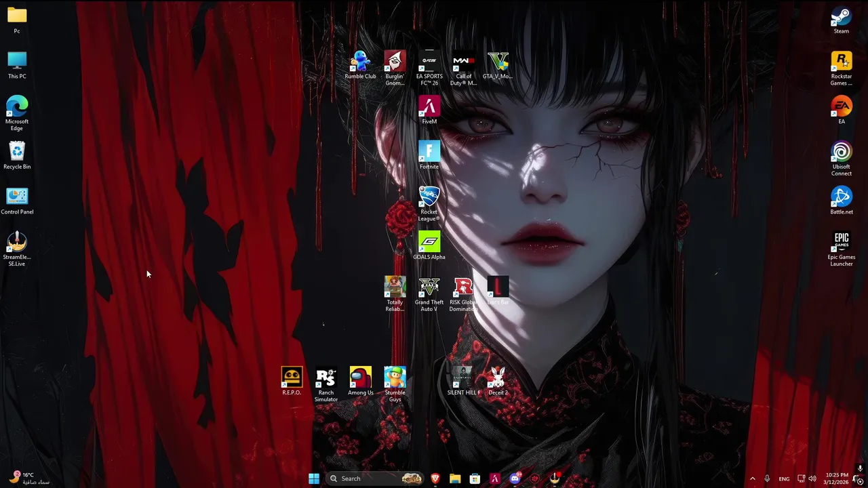Open the ENG language switcher
Image resolution: width=868 pixels, height=488 pixels.
click(784, 479)
